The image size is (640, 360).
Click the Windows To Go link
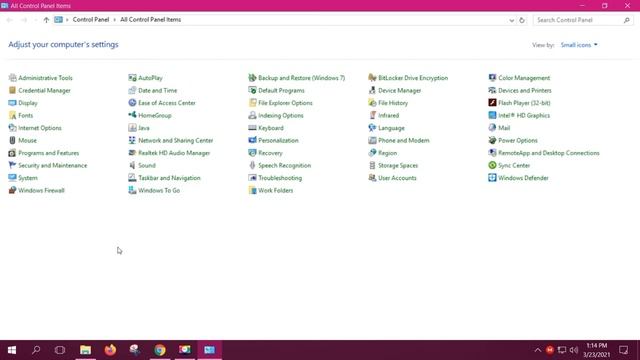tap(159, 191)
